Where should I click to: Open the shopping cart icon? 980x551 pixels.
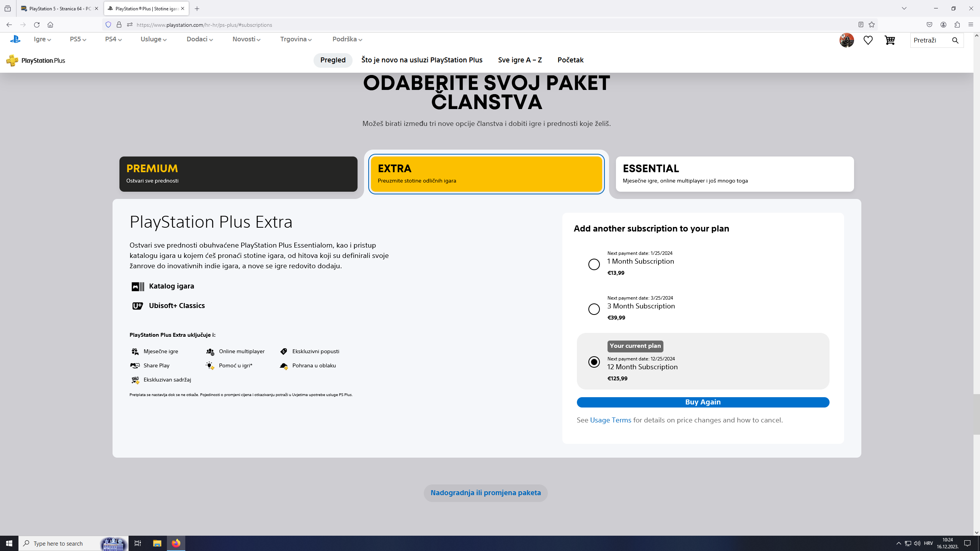click(x=890, y=40)
